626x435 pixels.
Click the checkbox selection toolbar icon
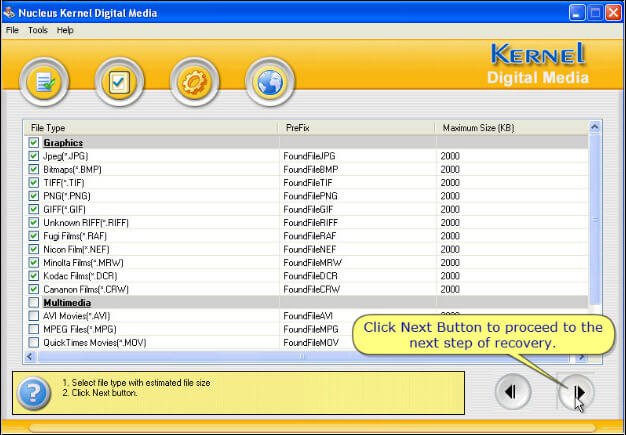click(119, 82)
